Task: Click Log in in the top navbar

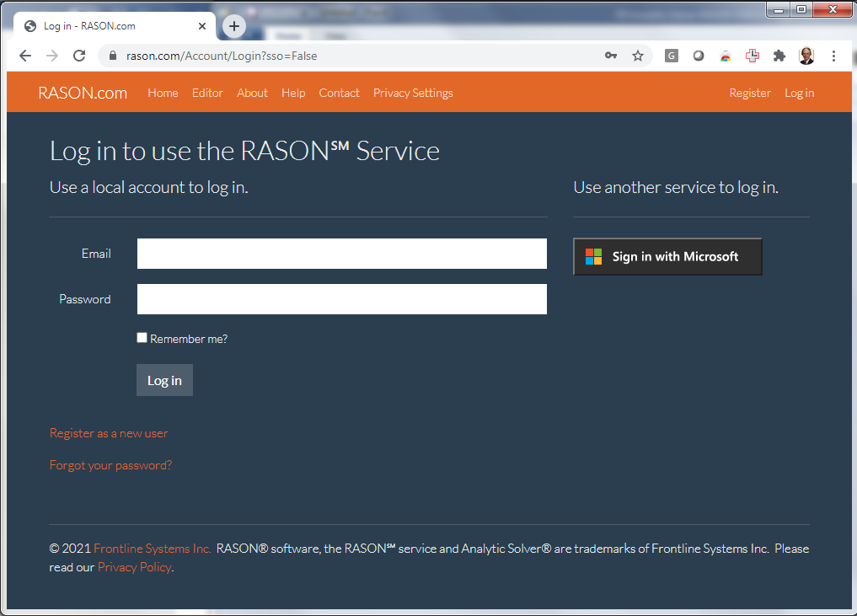Action: 800,93
